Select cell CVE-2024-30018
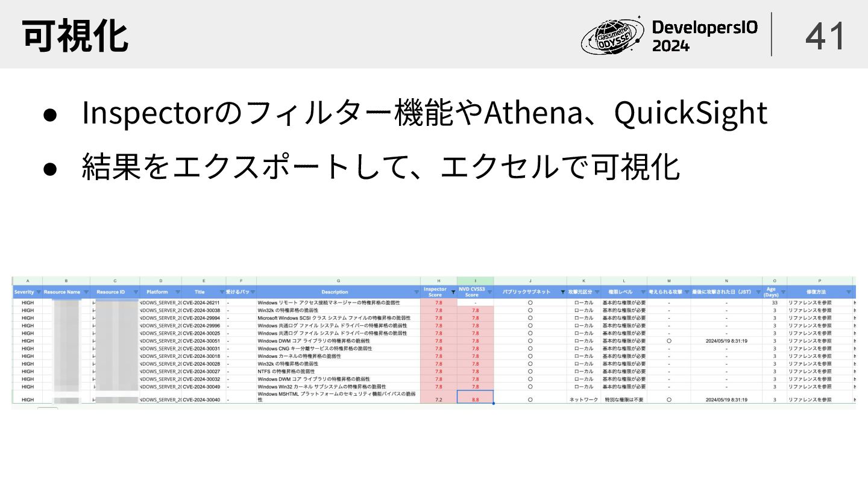This screenshot has height=488, width=868. point(204,356)
